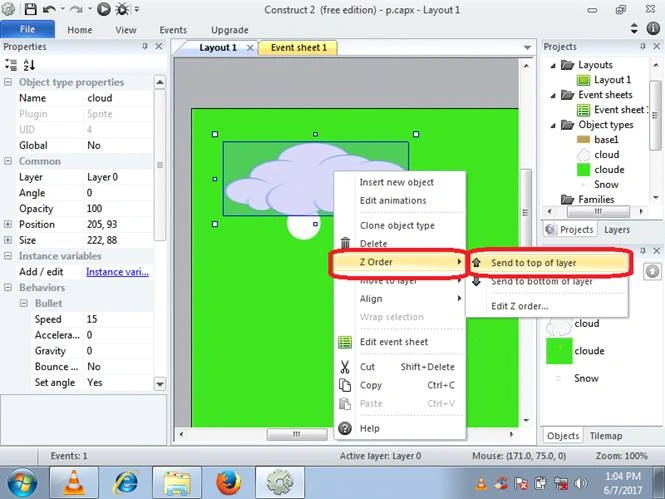Open the File menu
This screenshot has width=665, height=499.
(x=28, y=29)
